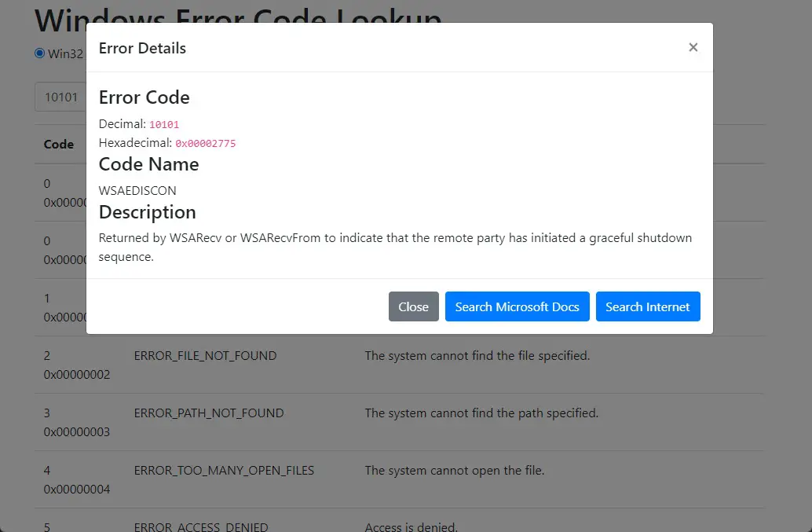
Task: Select the Win32 radio button
Action: click(40, 53)
